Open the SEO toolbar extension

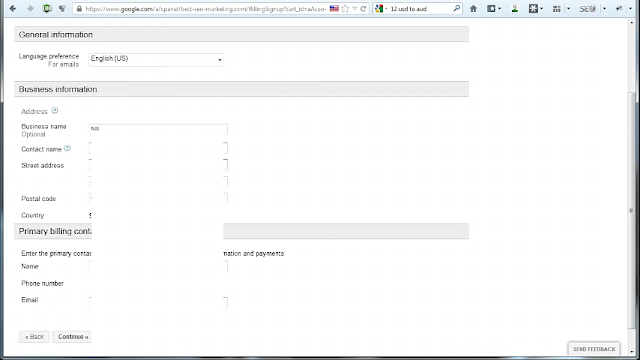point(587,9)
